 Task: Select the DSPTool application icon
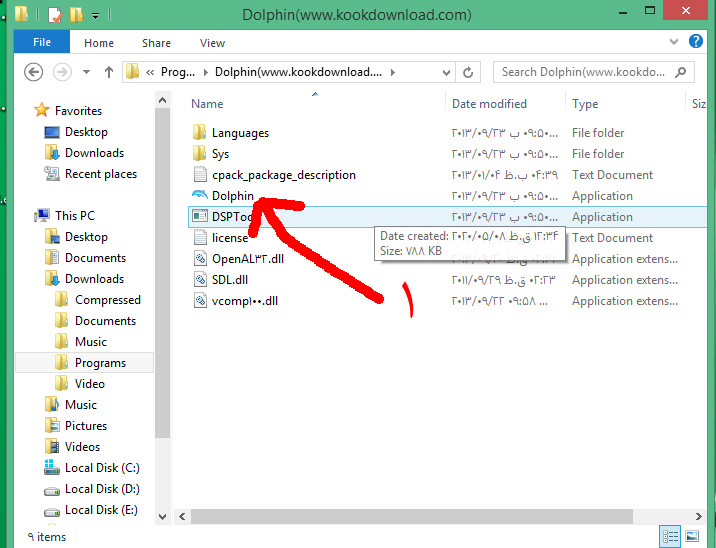click(x=200, y=216)
